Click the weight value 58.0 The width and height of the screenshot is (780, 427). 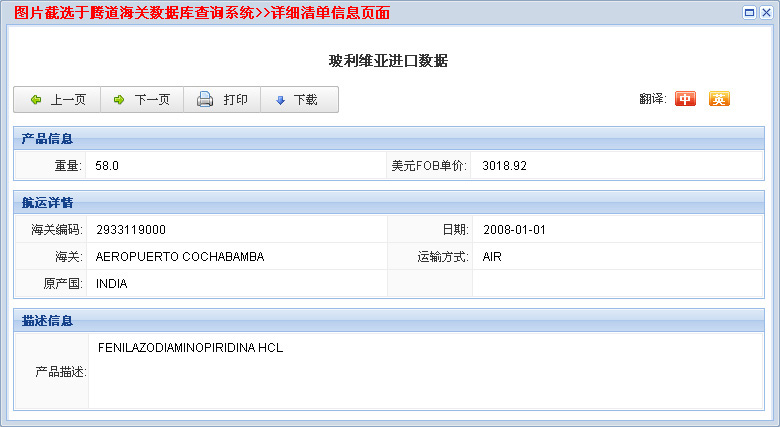[107, 166]
